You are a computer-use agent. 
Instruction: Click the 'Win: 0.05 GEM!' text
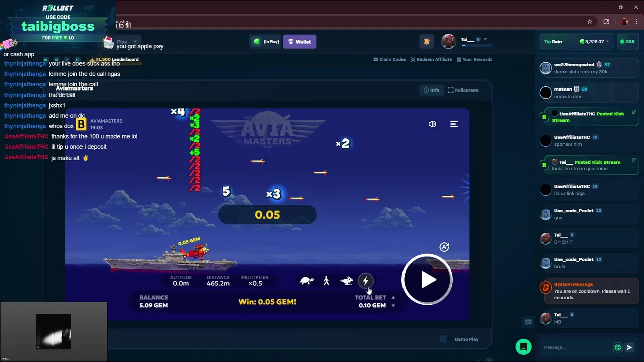coord(267,302)
